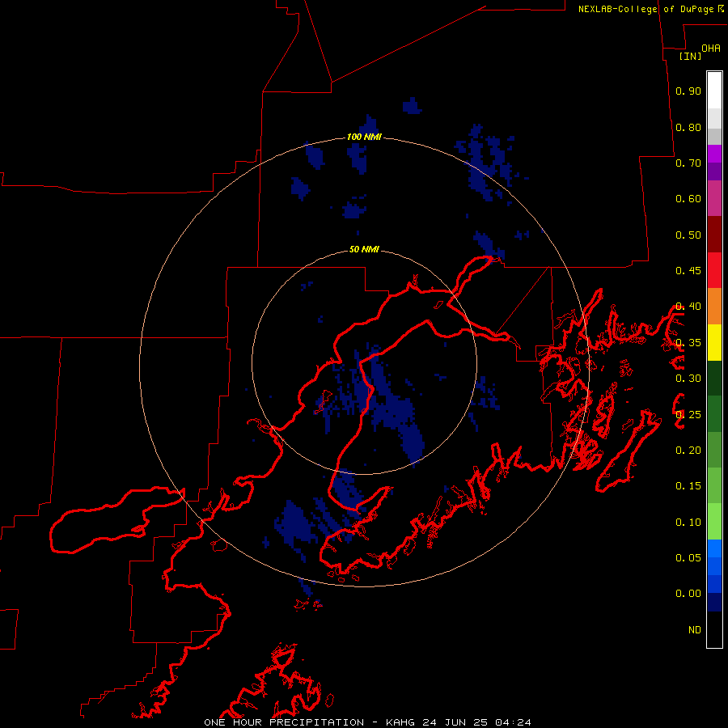Image resolution: width=728 pixels, height=728 pixels.
Task: Select the light green swatch beside 0.10
Action: [714, 522]
